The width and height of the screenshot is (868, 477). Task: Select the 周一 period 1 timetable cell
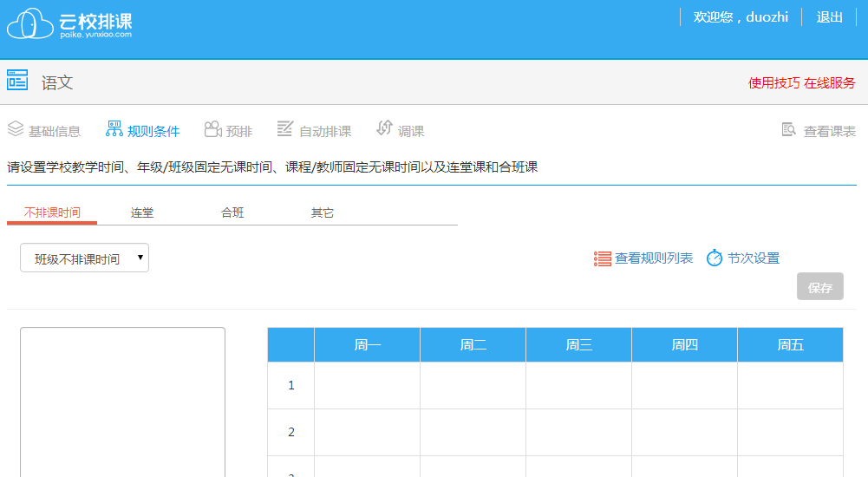coord(367,385)
